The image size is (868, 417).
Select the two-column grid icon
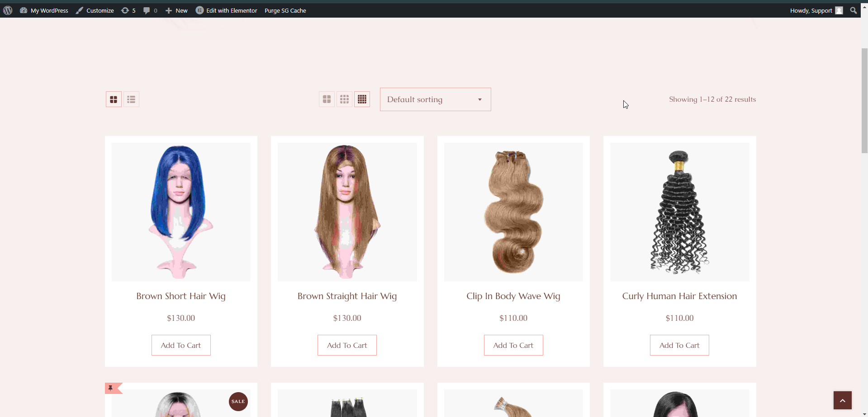pos(327,99)
